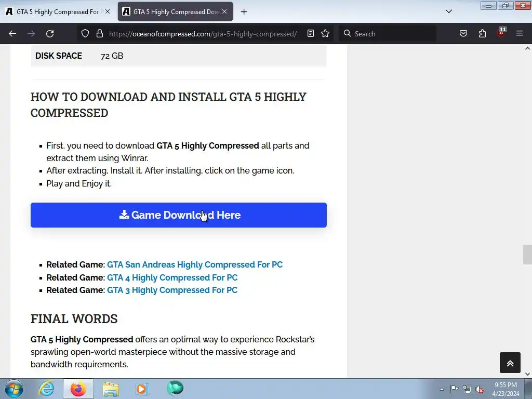Open Windows Explorer folder in taskbar
Image resolution: width=532 pixels, height=399 pixels.
click(x=111, y=389)
